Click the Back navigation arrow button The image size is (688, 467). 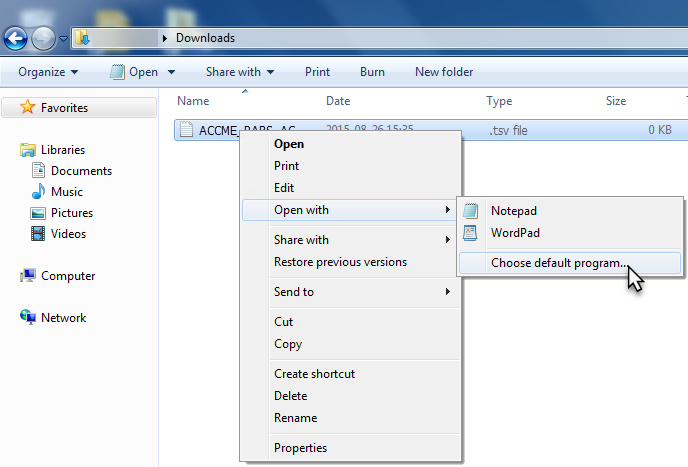16,39
